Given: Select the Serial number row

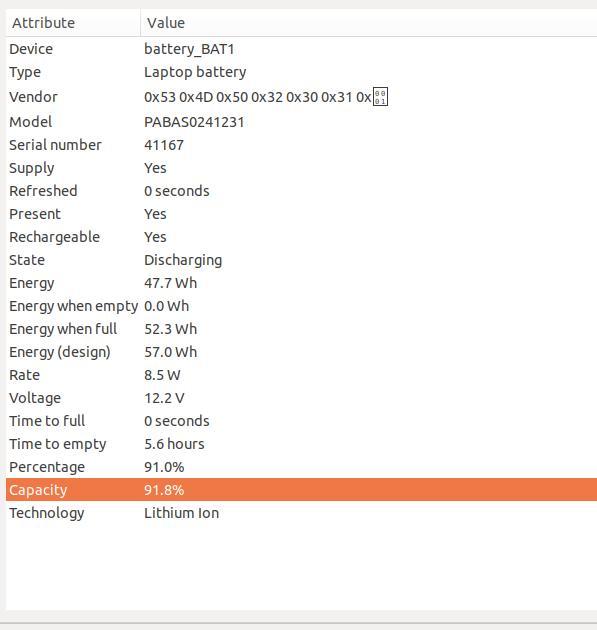Looking at the screenshot, I should click(x=301, y=145).
